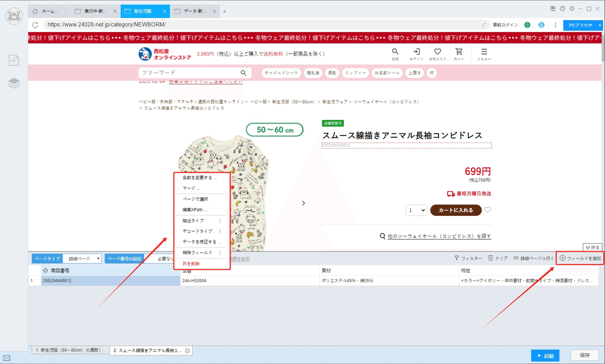The height and width of the screenshot is (364, 605).
Task: Click the ログイン icon in the header
Action: (416, 52)
